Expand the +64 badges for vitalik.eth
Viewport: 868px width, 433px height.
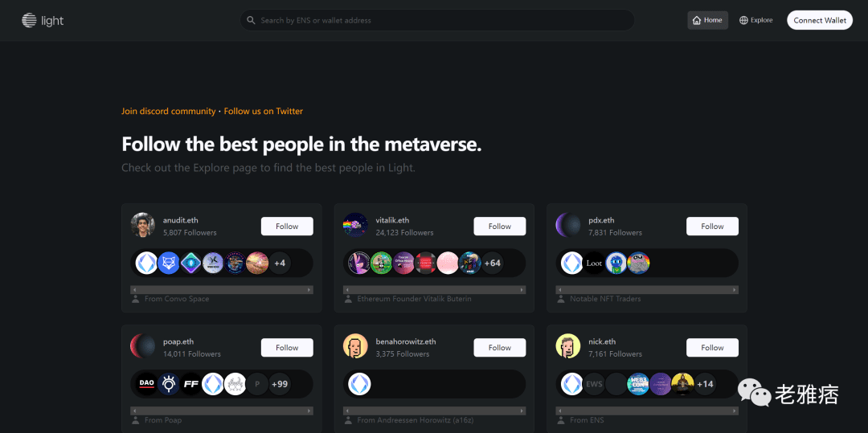(492, 263)
